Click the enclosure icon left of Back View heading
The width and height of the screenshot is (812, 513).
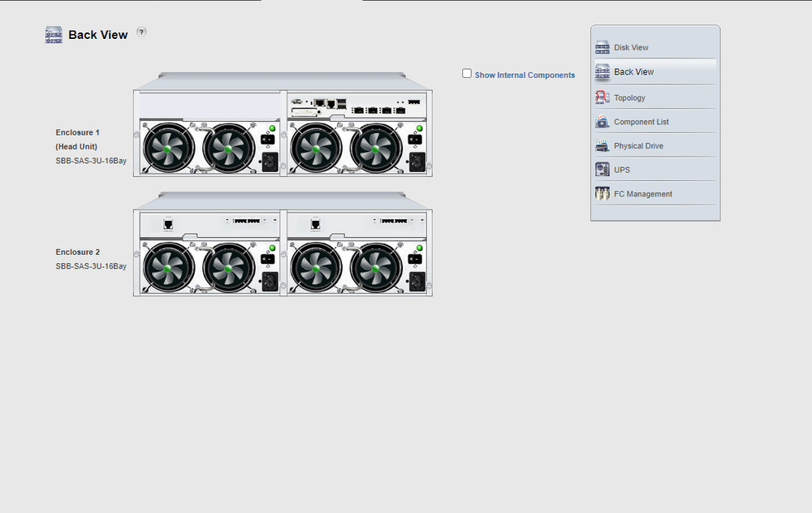coord(54,35)
